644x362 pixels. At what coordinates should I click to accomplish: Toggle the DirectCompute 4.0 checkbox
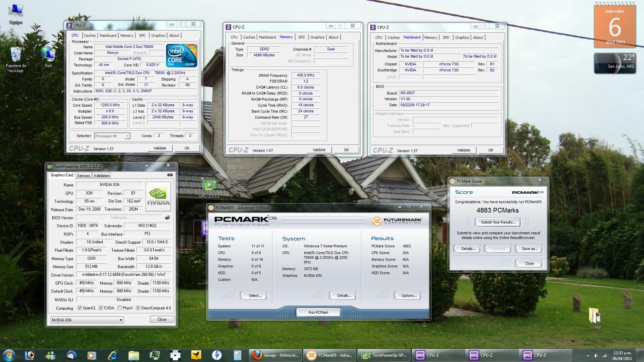(x=138, y=308)
